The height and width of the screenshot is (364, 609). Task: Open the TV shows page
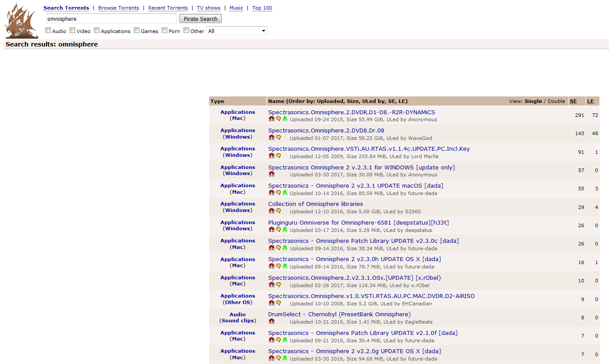point(209,8)
